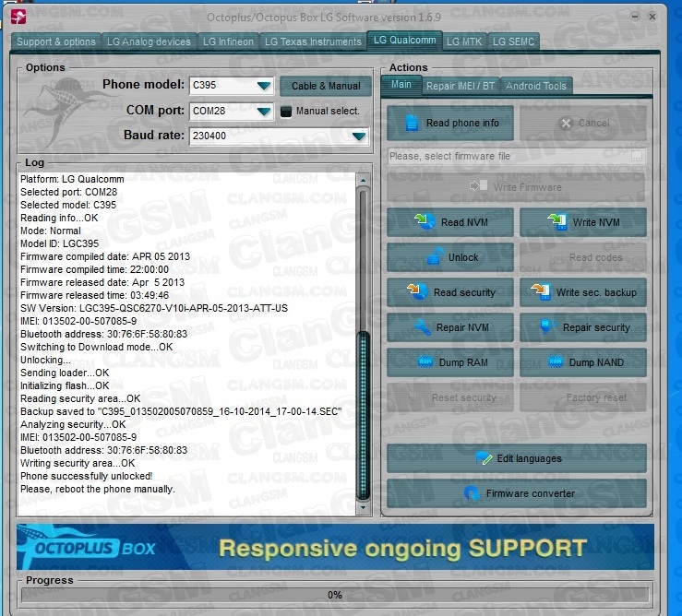682x616 pixels.
Task: Switch to LG Analog devices tab
Action: coord(149,41)
